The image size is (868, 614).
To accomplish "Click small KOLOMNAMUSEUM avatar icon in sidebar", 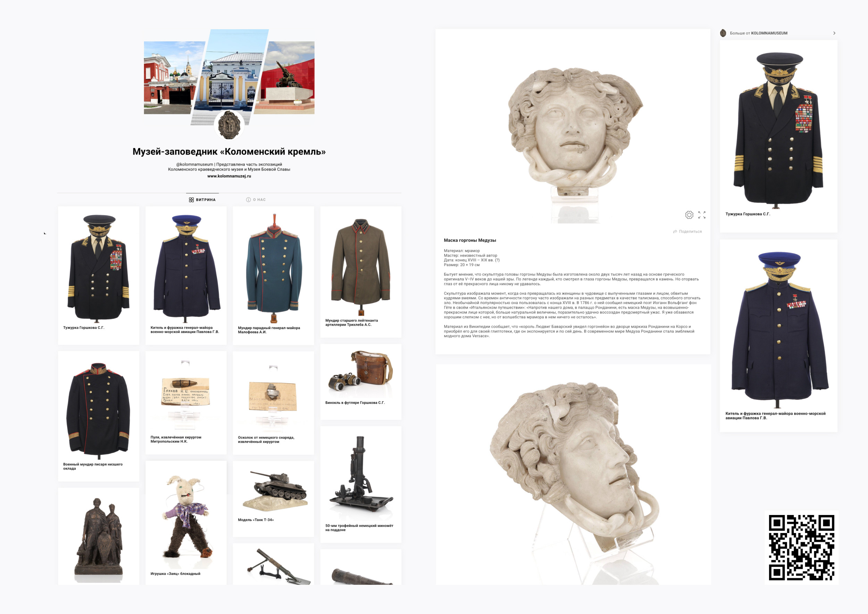I will (723, 33).
